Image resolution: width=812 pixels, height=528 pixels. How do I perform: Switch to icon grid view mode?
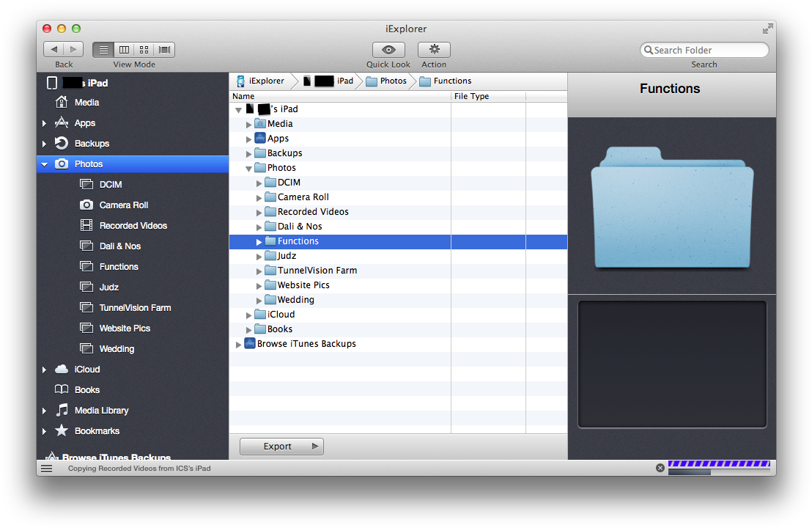coord(144,49)
